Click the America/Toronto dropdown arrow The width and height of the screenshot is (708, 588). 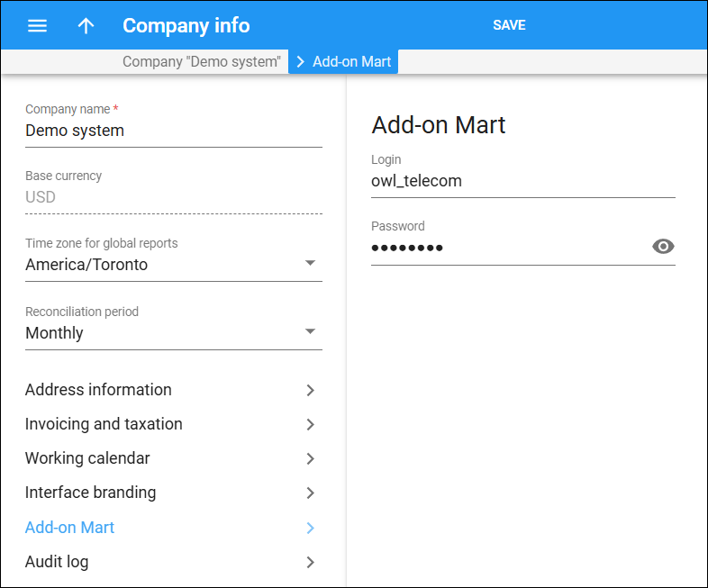[310, 263]
